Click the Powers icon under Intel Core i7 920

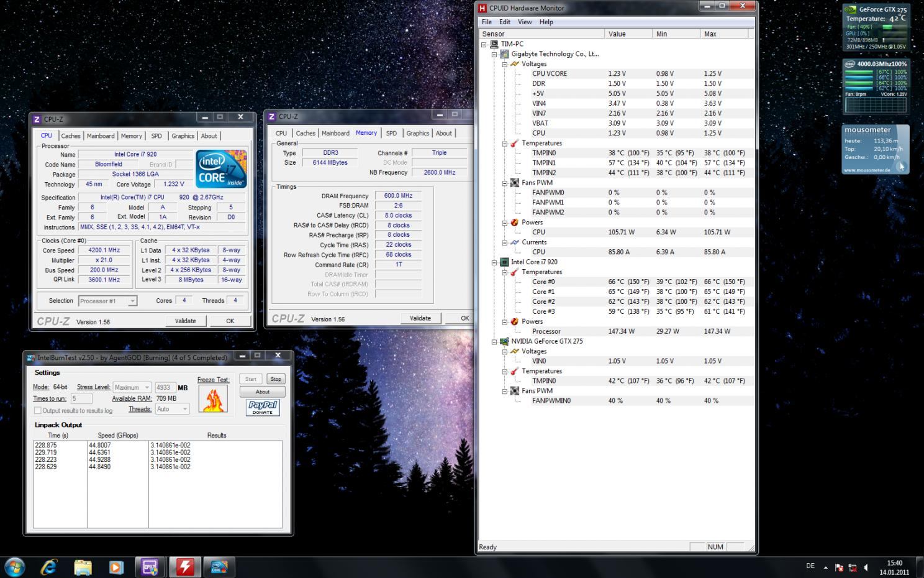[514, 321]
